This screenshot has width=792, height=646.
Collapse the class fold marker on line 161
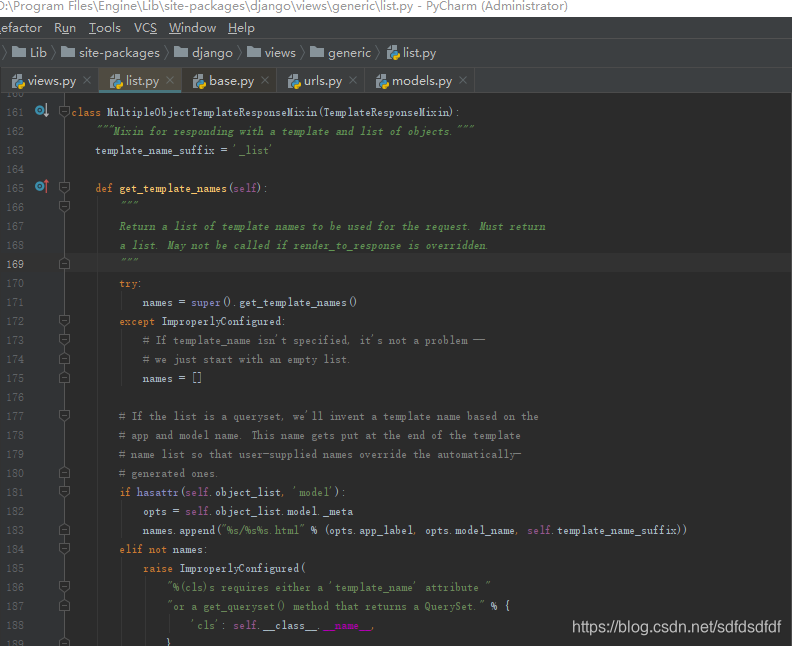pos(64,112)
